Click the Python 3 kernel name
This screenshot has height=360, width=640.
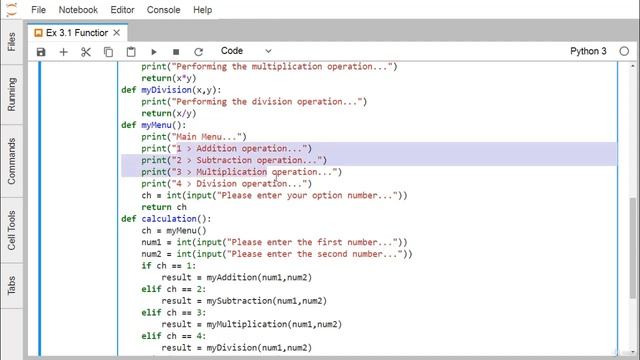(x=588, y=51)
